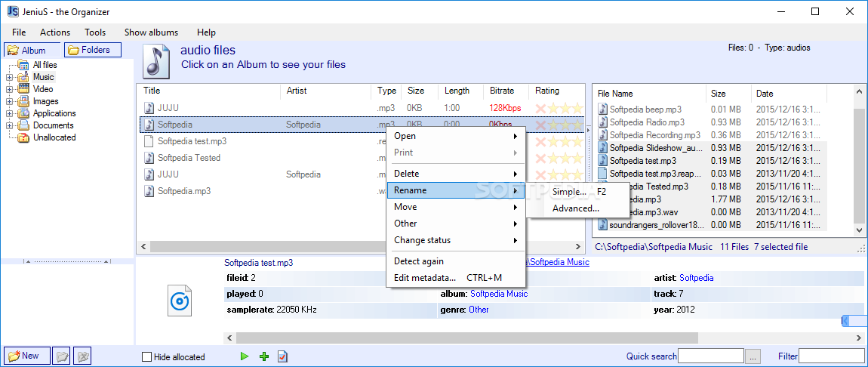Click blank file icon of Softpedia test.mp3 title
868x367 pixels.
(149, 141)
